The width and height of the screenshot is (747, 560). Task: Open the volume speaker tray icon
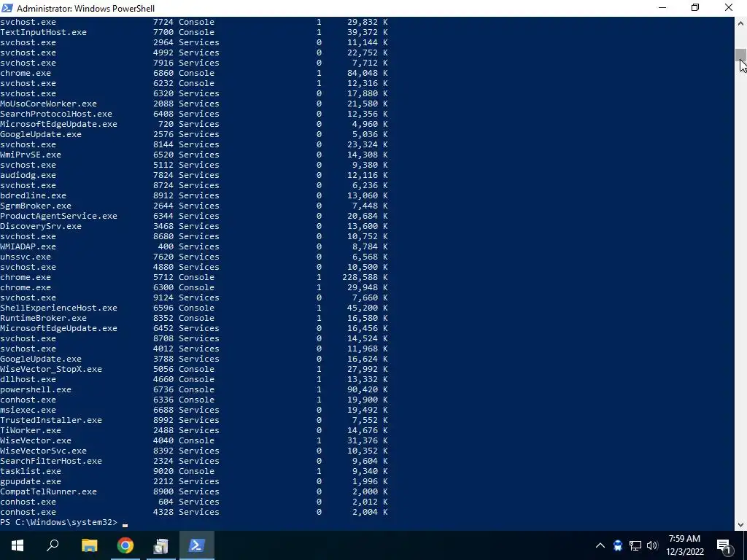(x=652, y=545)
